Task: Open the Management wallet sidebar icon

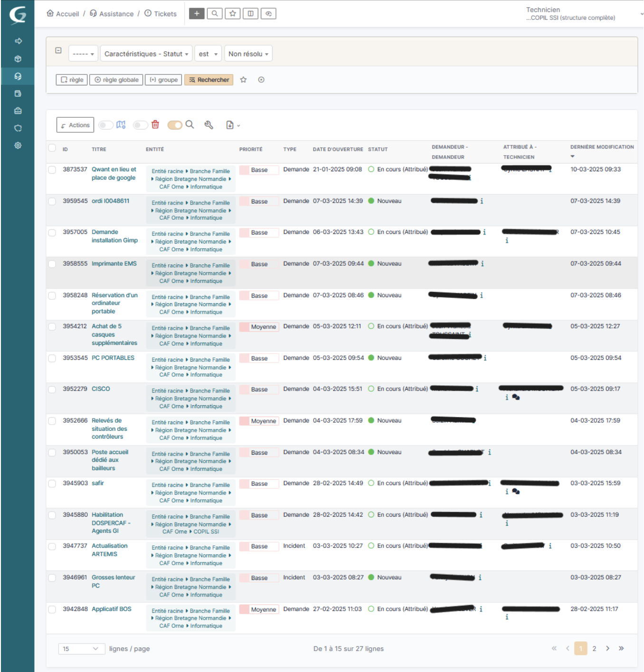Action: tap(18, 93)
